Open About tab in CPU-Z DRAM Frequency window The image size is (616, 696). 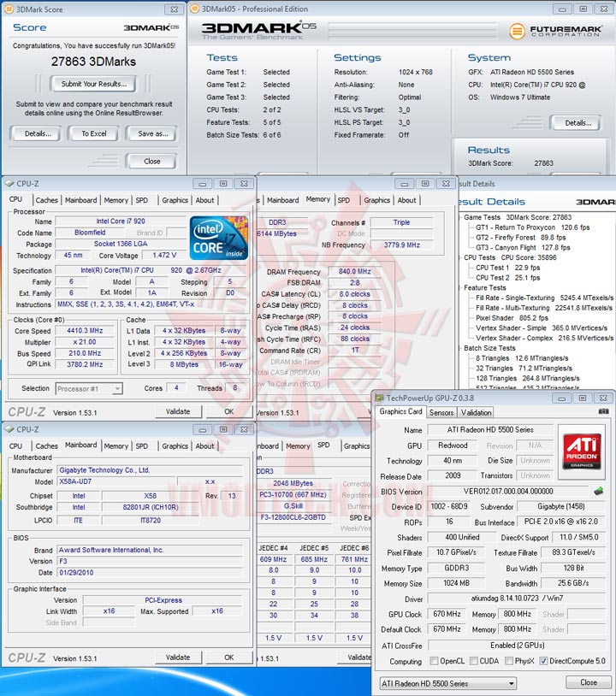point(407,200)
